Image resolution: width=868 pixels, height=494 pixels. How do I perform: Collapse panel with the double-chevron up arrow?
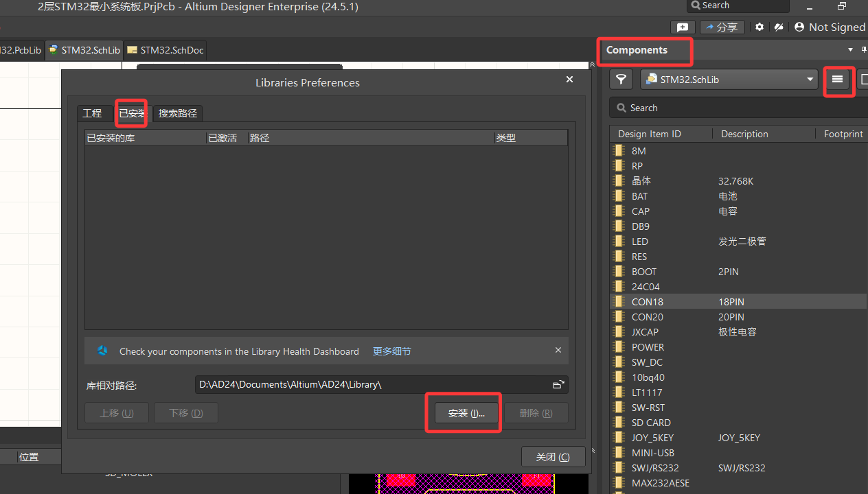click(592, 65)
